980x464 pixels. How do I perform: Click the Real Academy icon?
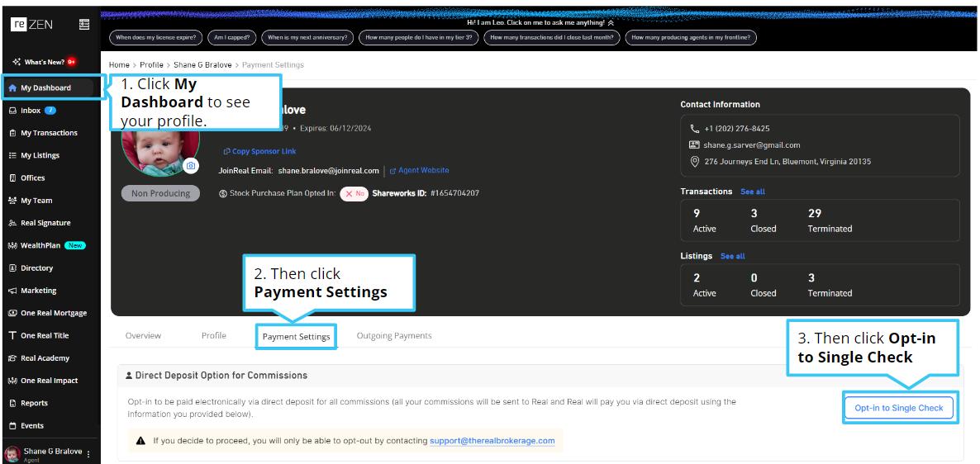point(12,358)
